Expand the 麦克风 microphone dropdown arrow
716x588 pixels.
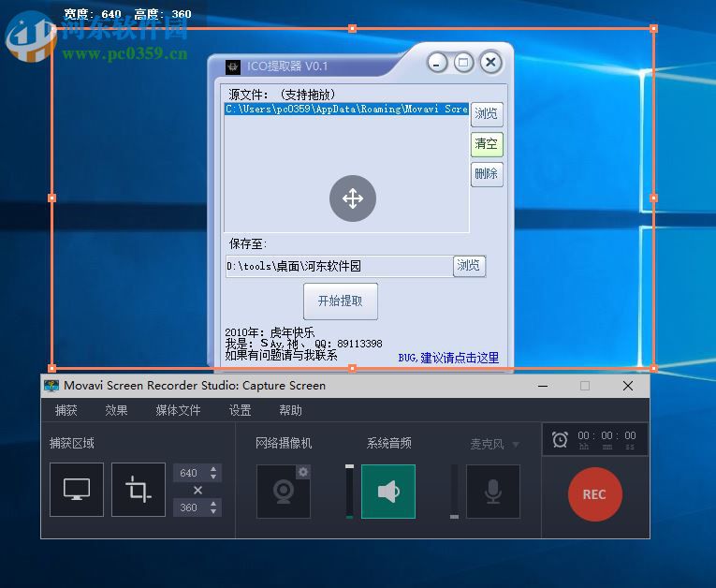[516, 444]
